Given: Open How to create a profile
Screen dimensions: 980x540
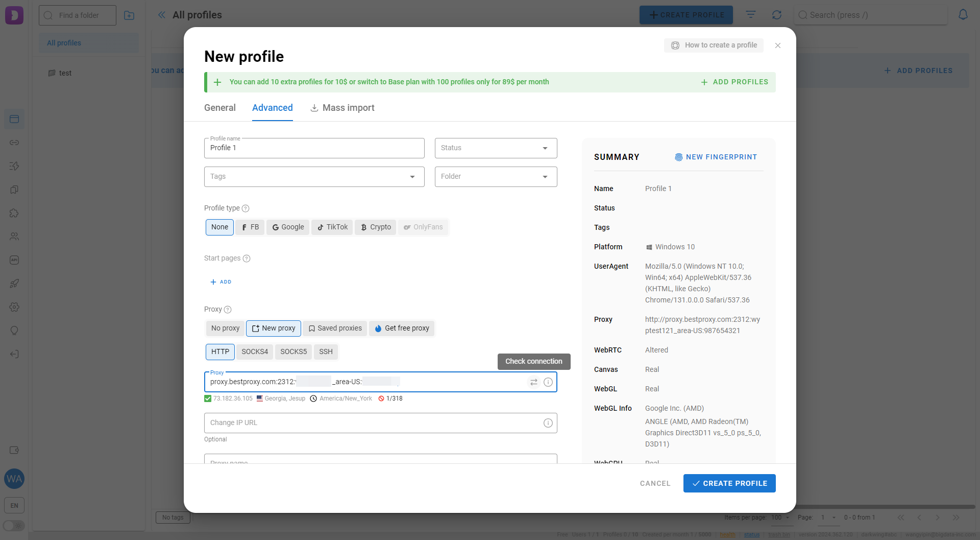Looking at the screenshot, I should tap(714, 45).
